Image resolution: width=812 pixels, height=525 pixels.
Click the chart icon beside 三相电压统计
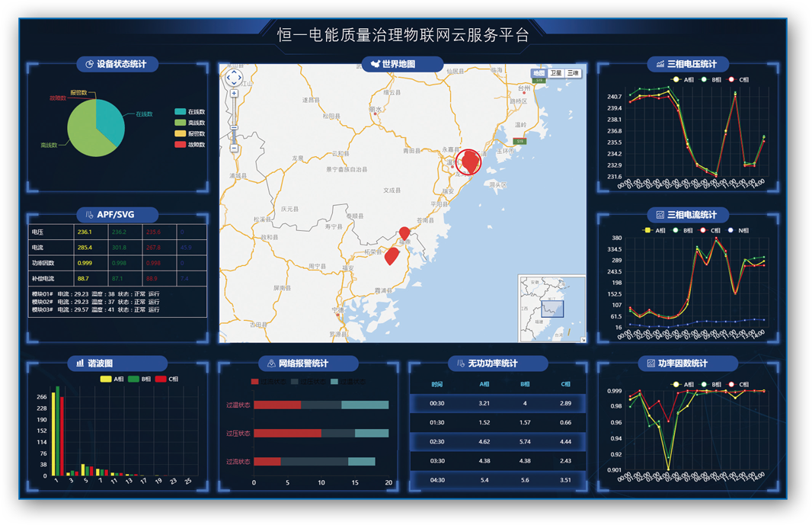[x=660, y=64]
